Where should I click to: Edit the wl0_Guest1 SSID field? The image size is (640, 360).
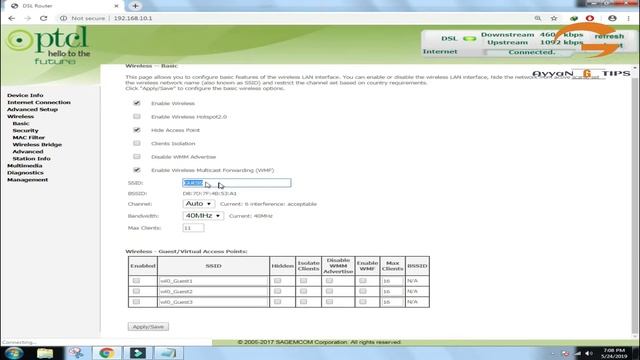click(213, 281)
